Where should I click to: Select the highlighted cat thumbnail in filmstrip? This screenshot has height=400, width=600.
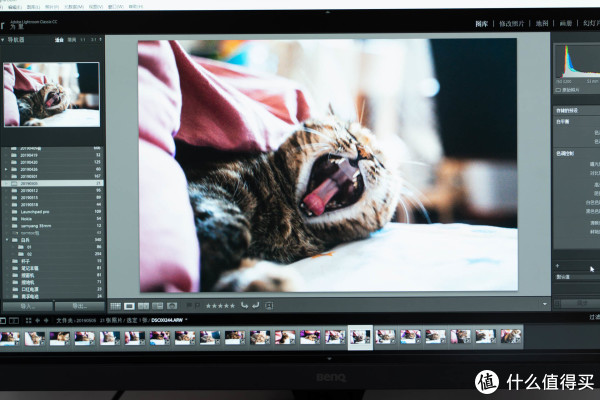pos(360,337)
